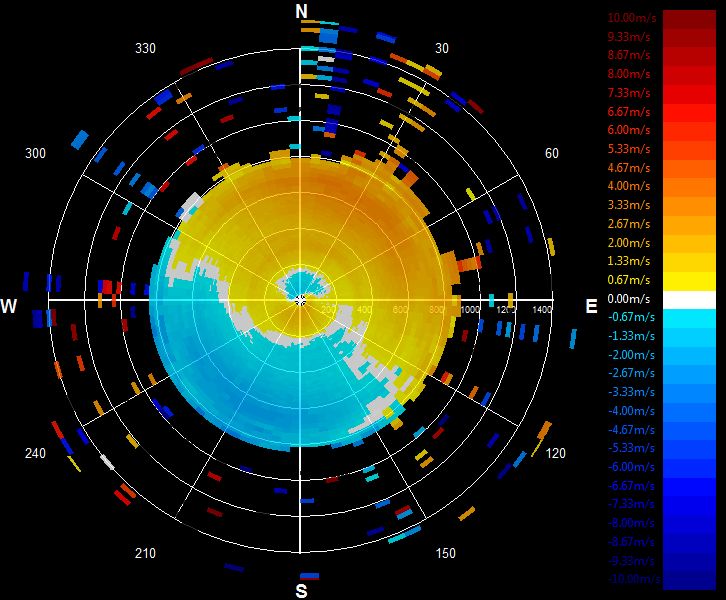This screenshot has height=600, width=726.
Task: Click the -3.33m/s legend label
Action: click(x=631, y=392)
